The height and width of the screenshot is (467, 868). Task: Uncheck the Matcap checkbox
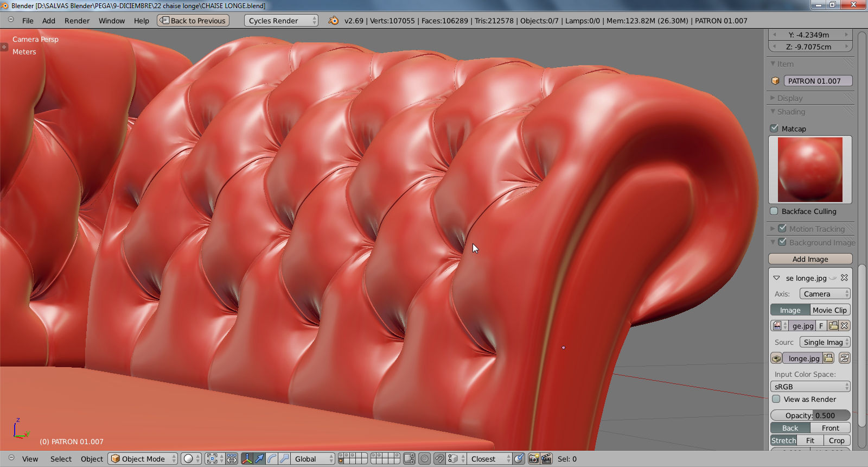(774, 129)
